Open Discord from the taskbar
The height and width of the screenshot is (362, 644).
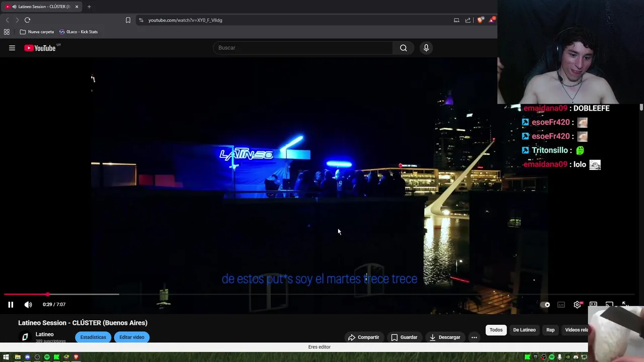click(x=27, y=357)
